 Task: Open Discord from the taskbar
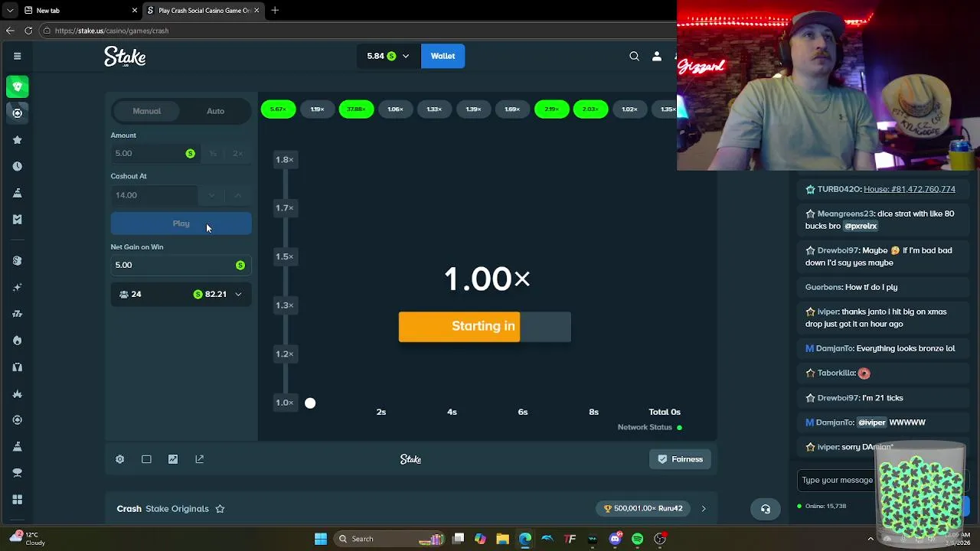[615, 539]
